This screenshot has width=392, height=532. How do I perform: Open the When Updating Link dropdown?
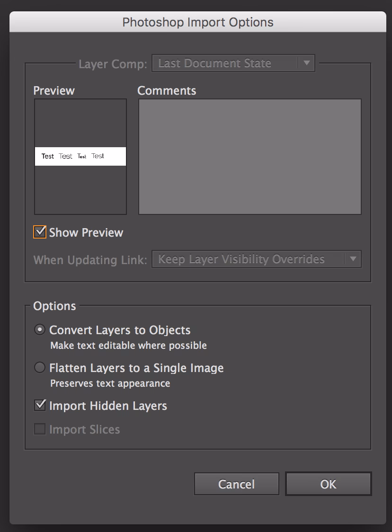tap(256, 259)
